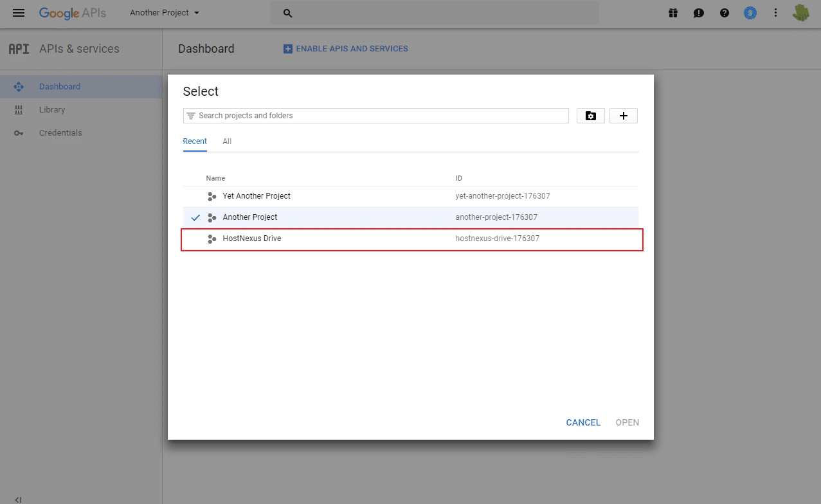Click the Google APIs logo

pyautogui.click(x=73, y=13)
